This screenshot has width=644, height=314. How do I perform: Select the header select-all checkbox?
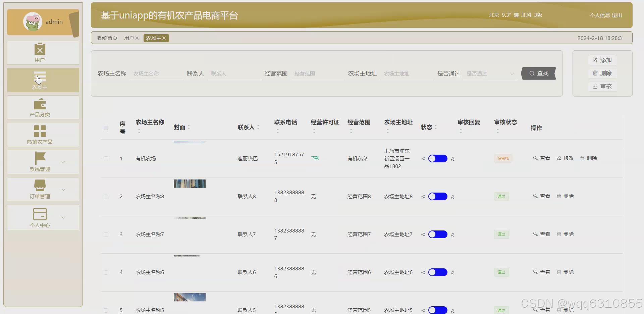click(x=106, y=128)
